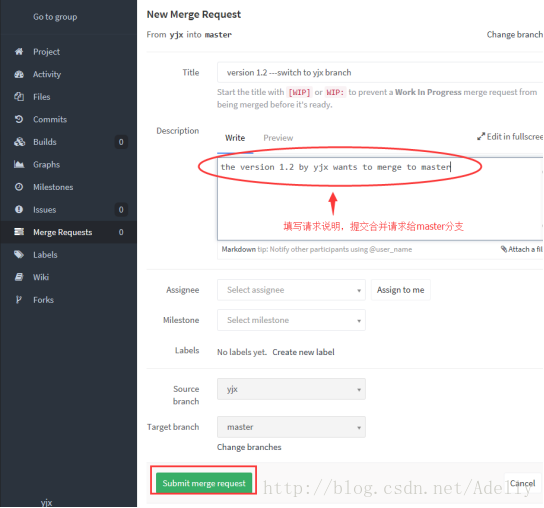
Task: Open the Source branch yjx dropdown
Action: [x=291, y=389]
